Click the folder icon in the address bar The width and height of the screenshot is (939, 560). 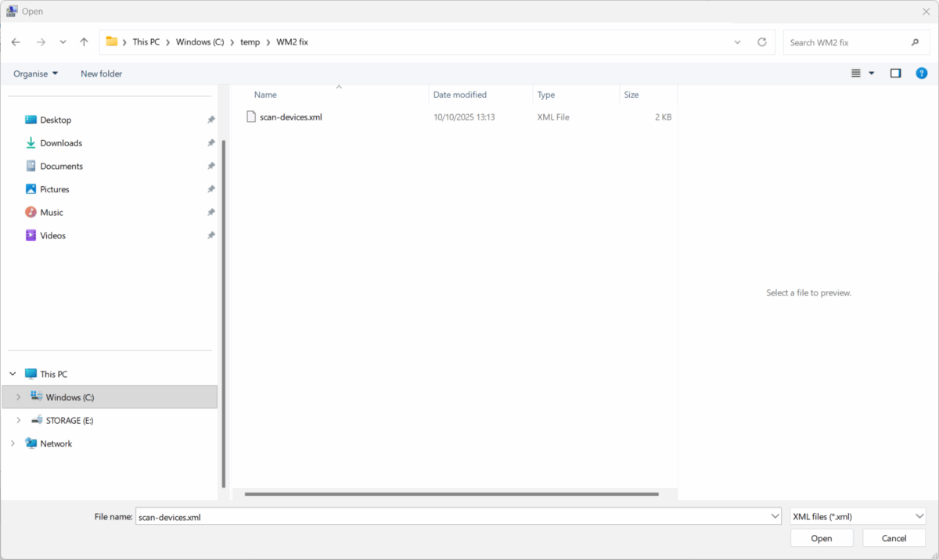[112, 41]
